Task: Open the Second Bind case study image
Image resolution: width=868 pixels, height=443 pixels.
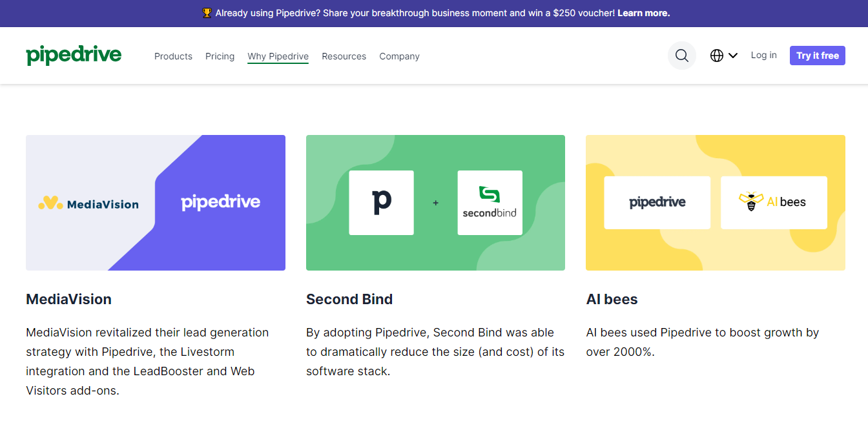Action: tap(435, 203)
